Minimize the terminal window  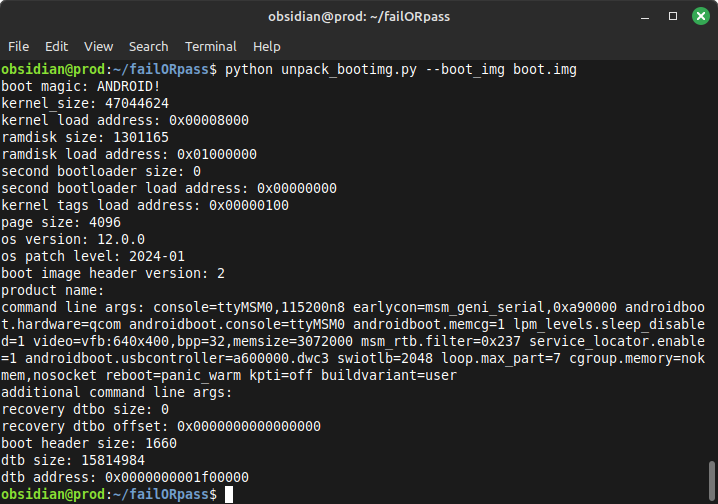[x=645, y=16]
